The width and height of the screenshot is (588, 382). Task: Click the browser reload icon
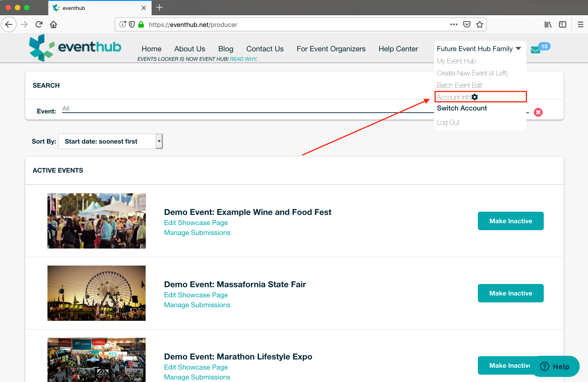pyautogui.click(x=39, y=24)
